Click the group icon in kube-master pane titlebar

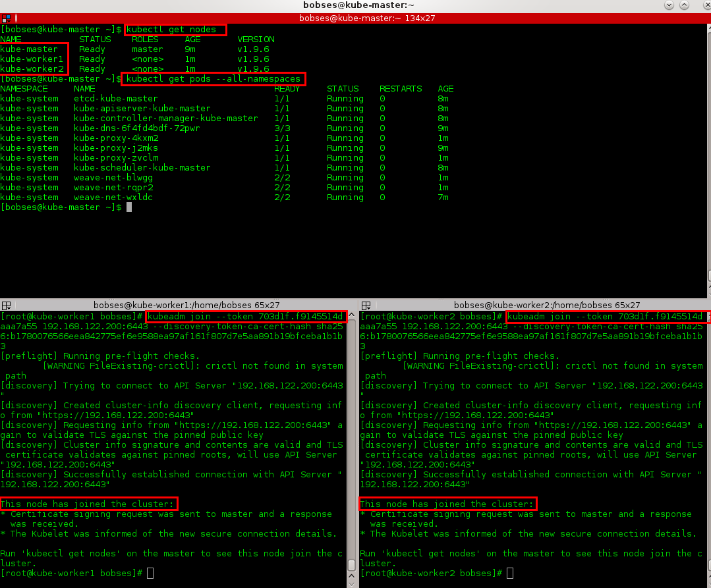(x=5, y=18)
